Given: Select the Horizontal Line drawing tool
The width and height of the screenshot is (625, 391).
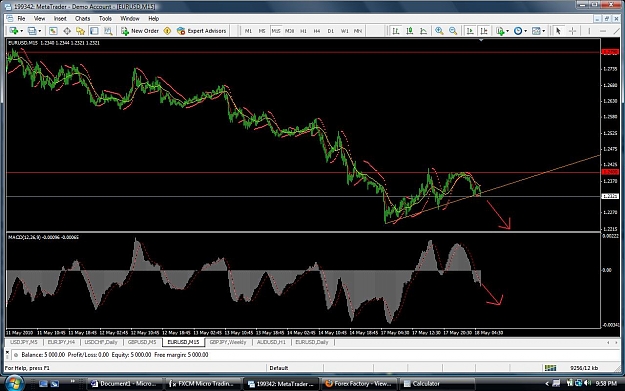Looking at the screenshot, I should (603, 31).
